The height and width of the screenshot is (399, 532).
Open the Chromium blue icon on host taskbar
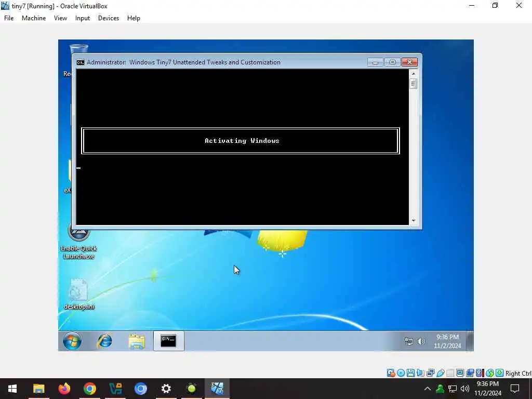coord(140,389)
